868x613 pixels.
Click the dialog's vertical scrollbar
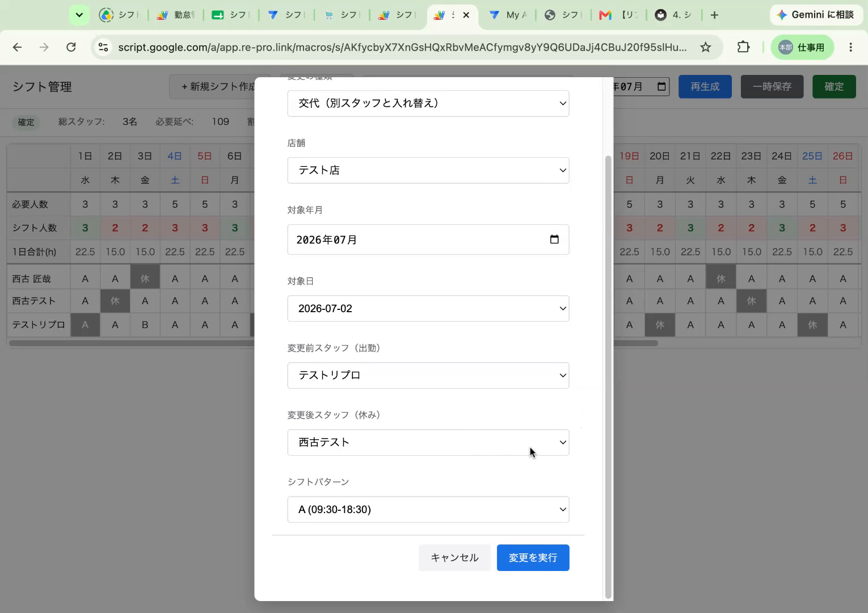[608, 376]
